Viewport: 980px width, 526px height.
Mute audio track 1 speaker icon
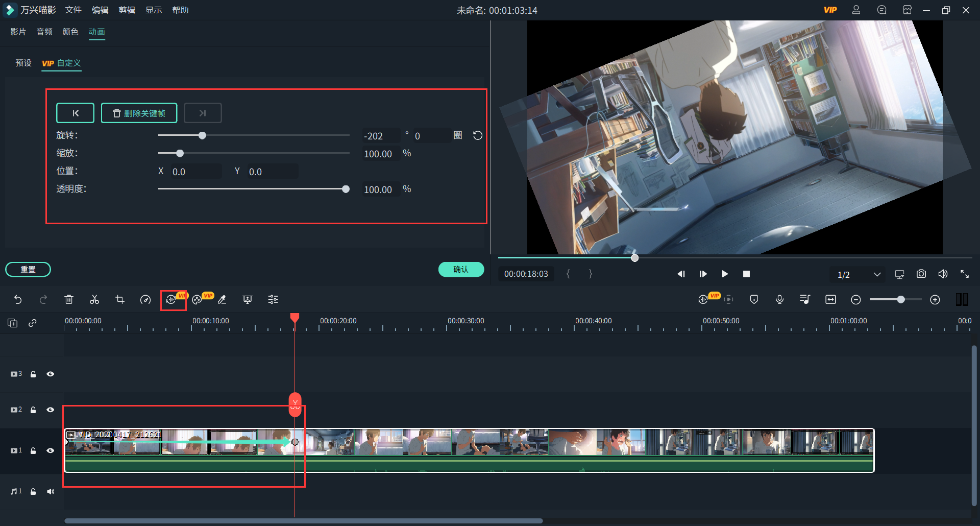coord(50,491)
